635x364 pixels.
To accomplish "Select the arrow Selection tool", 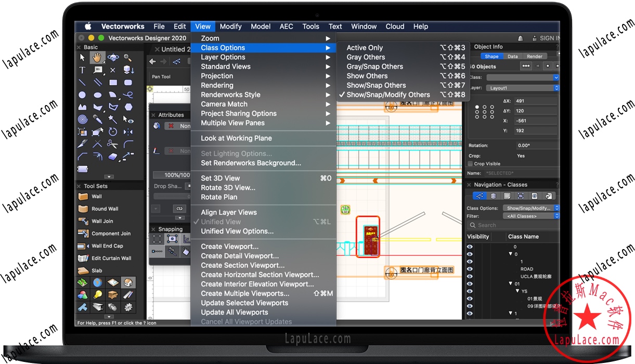I will tap(82, 58).
